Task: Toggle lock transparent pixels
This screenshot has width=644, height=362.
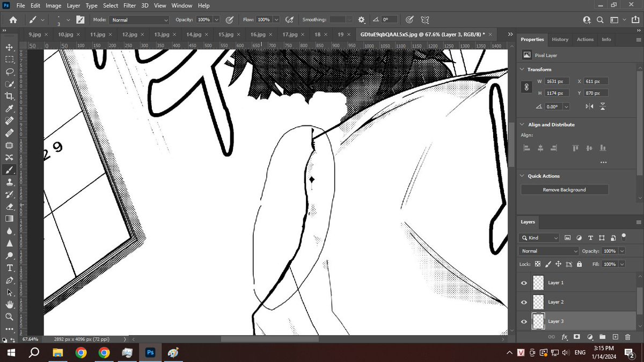Action: (538, 264)
